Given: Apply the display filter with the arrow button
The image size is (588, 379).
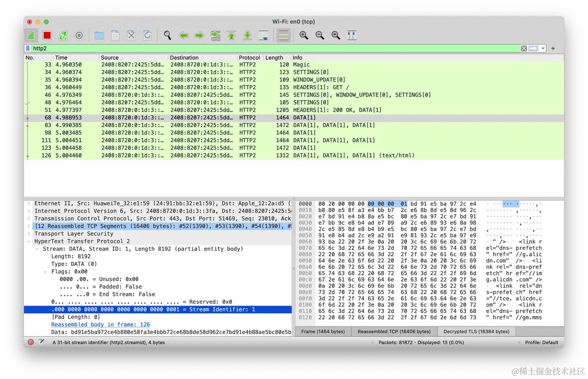Looking at the screenshot, I should 533,48.
